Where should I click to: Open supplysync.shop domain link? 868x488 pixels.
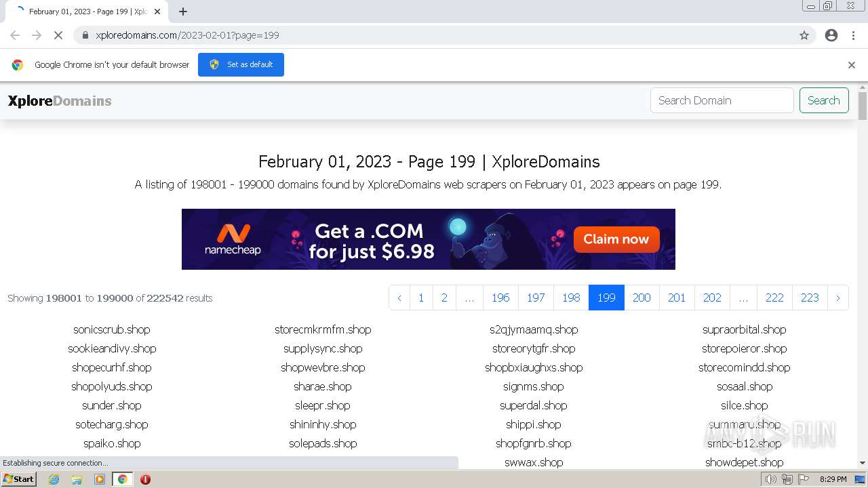[323, 348]
